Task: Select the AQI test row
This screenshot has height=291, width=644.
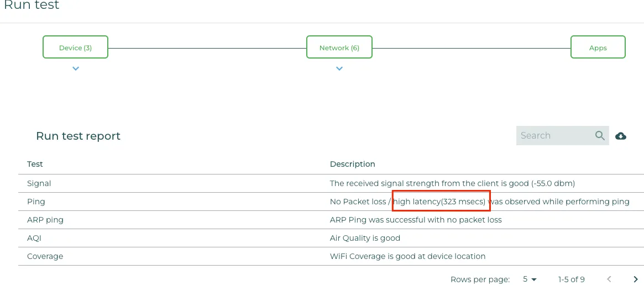Action: [331, 237]
